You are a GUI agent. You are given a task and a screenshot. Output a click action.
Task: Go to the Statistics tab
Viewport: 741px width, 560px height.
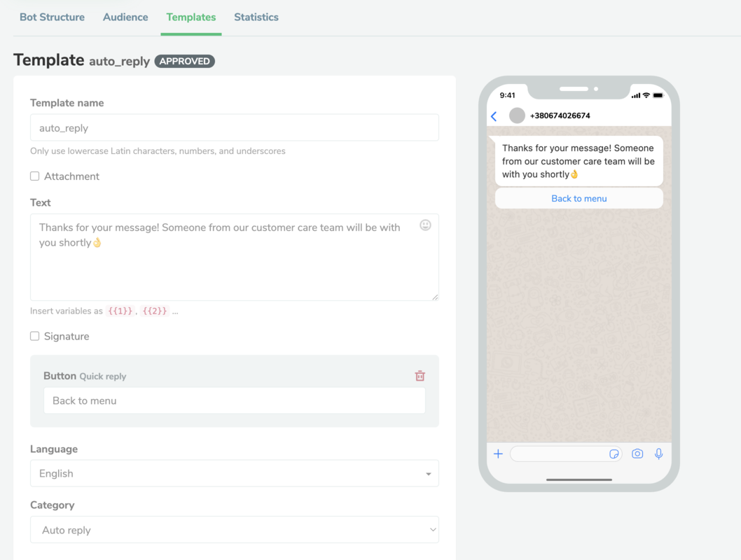(x=256, y=17)
